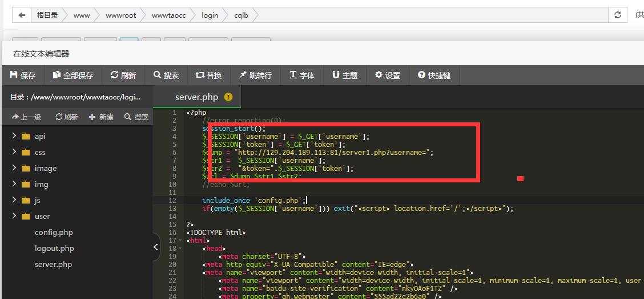This screenshot has height=299, width=644.
Task: Open editor Settings (设置)
Action: (388, 75)
